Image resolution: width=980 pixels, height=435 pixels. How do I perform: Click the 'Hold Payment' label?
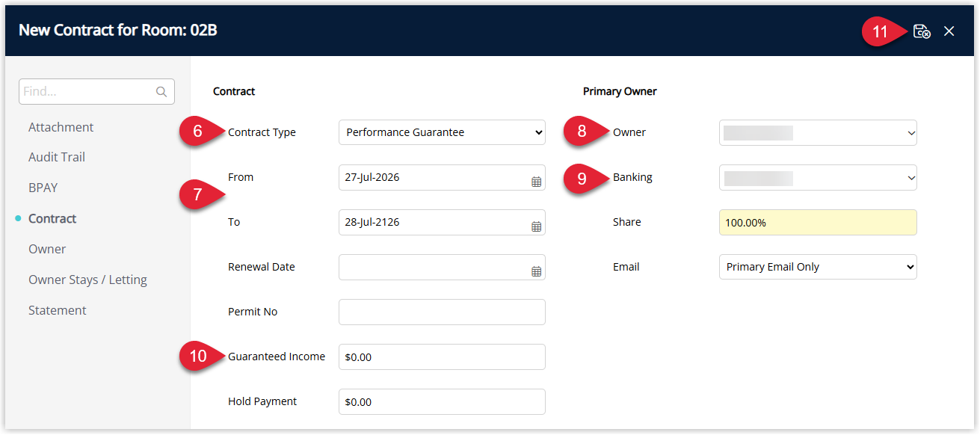coord(262,401)
